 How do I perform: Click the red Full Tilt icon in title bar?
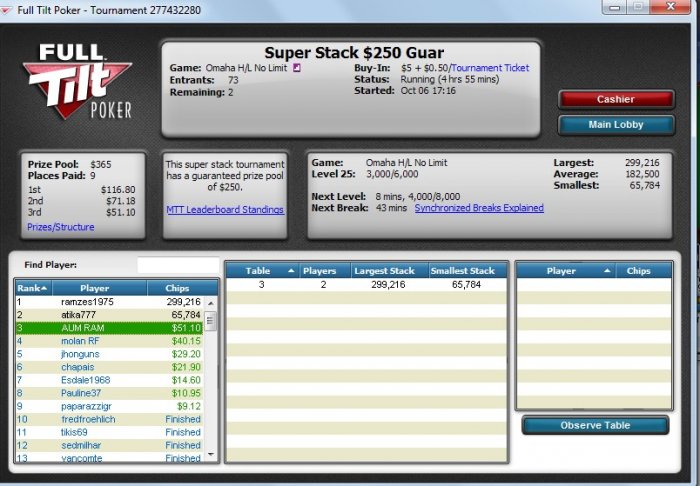click(6, 10)
